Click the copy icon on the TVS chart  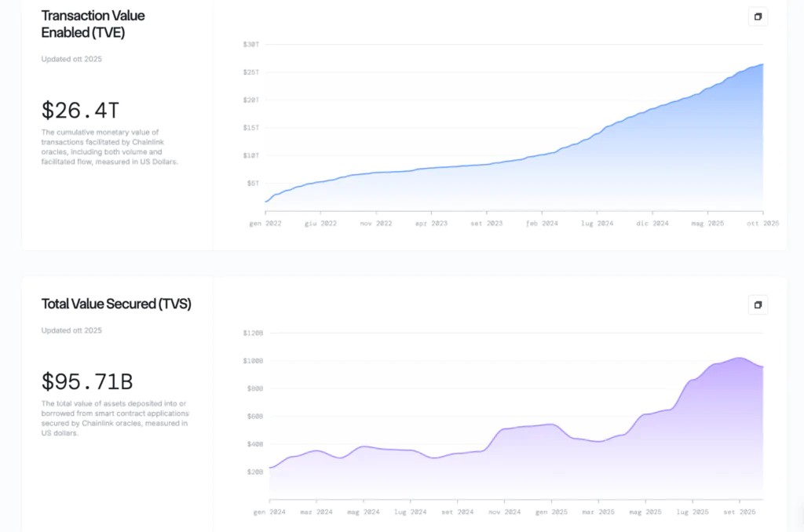758,304
